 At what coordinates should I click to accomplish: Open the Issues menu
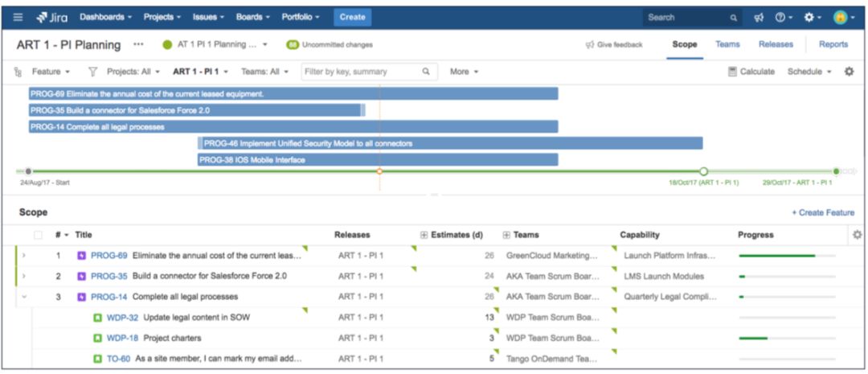tap(208, 17)
